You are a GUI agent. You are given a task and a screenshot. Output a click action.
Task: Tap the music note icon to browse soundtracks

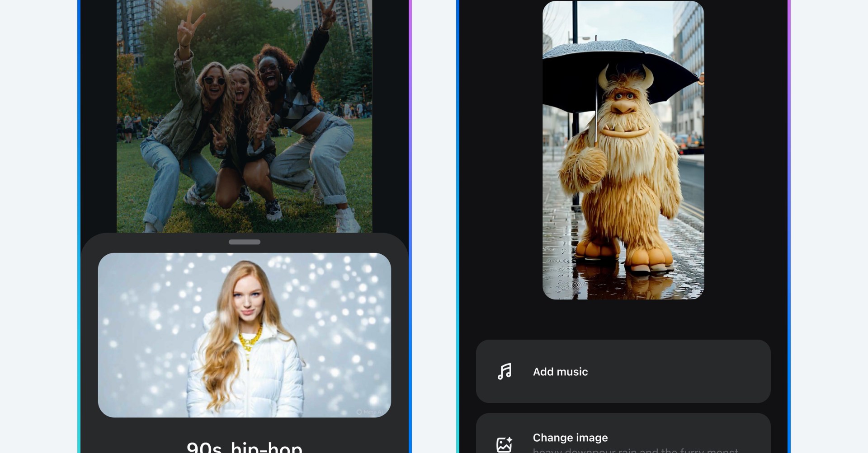[x=505, y=371]
